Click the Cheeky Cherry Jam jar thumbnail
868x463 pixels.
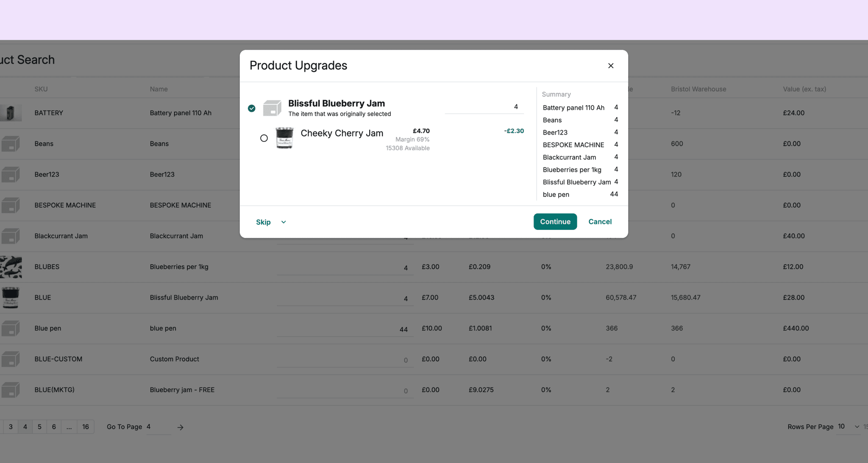tap(284, 138)
